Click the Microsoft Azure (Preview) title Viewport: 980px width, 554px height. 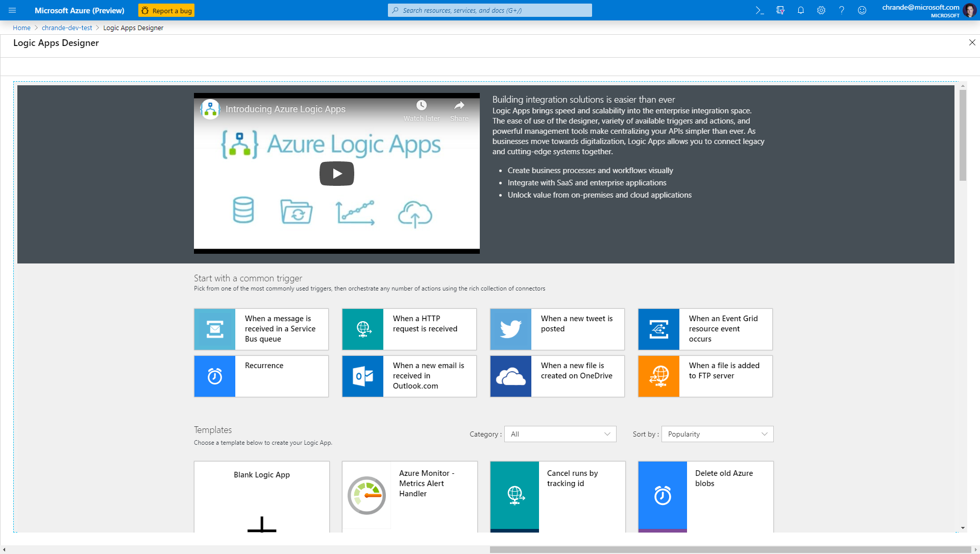coord(80,10)
